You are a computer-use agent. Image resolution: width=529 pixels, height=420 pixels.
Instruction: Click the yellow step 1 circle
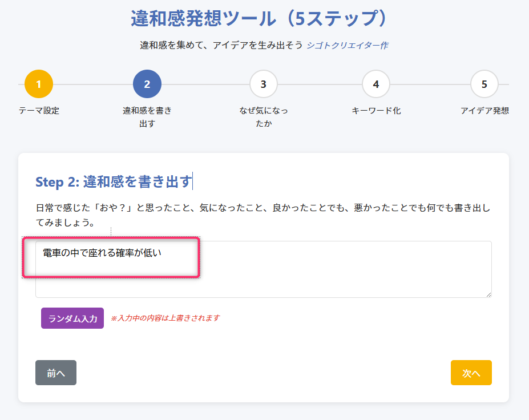coord(39,84)
